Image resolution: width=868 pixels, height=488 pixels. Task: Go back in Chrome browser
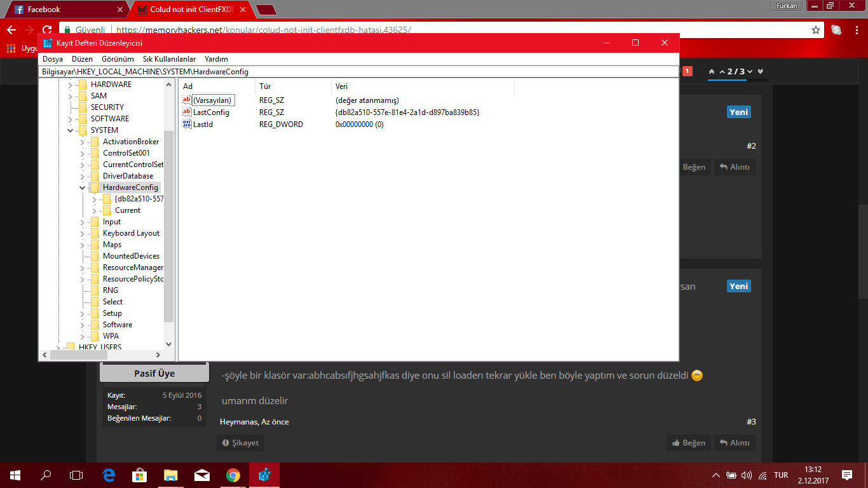tap(11, 30)
